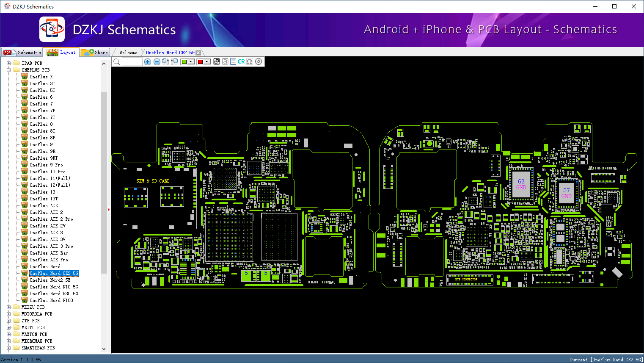Click the red color swatch

pos(201,62)
